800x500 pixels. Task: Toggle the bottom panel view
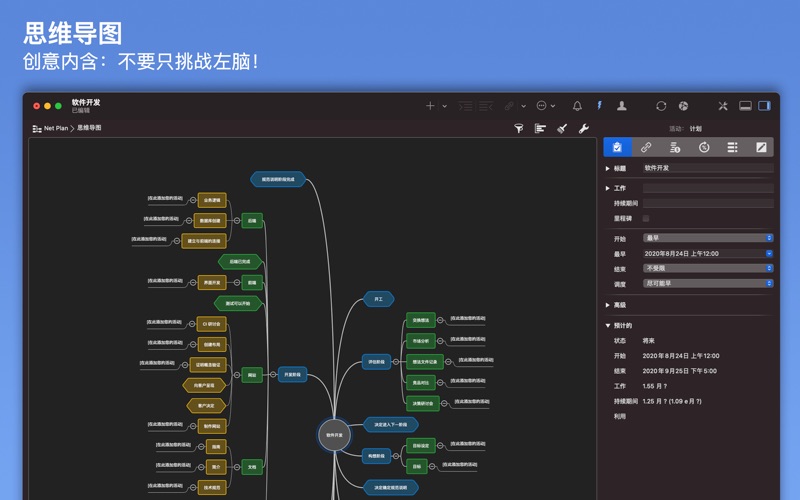coord(745,106)
